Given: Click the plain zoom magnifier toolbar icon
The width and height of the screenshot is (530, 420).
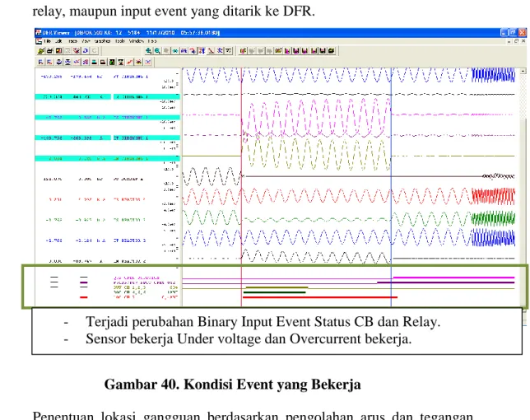Looking at the screenshot, I should click(x=157, y=51).
